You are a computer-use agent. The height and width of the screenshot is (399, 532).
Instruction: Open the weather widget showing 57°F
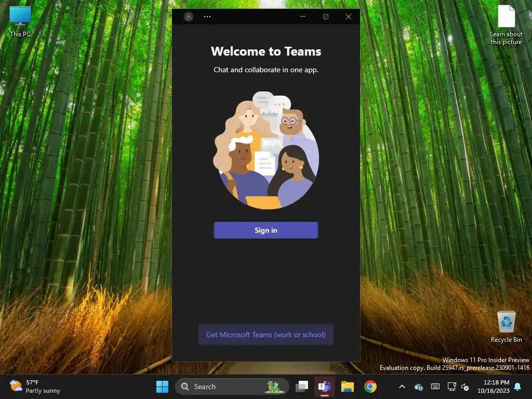[x=35, y=387]
